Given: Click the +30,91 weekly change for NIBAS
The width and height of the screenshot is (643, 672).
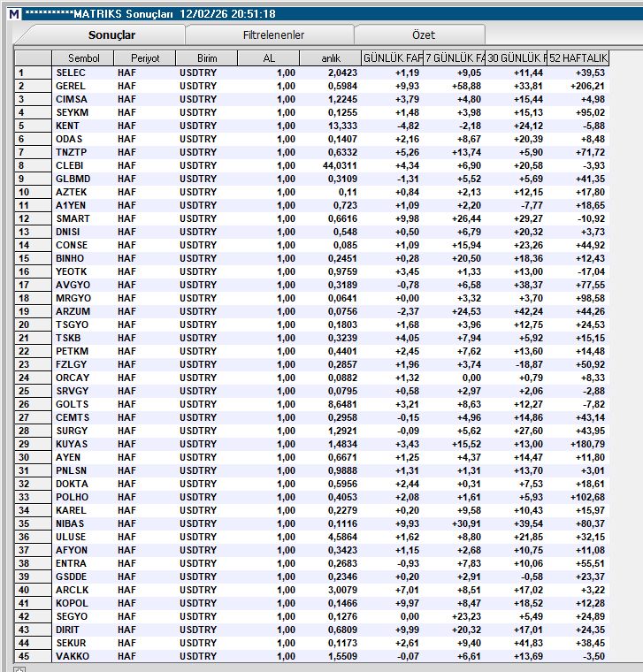Looking at the screenshot, I should 466,524.
